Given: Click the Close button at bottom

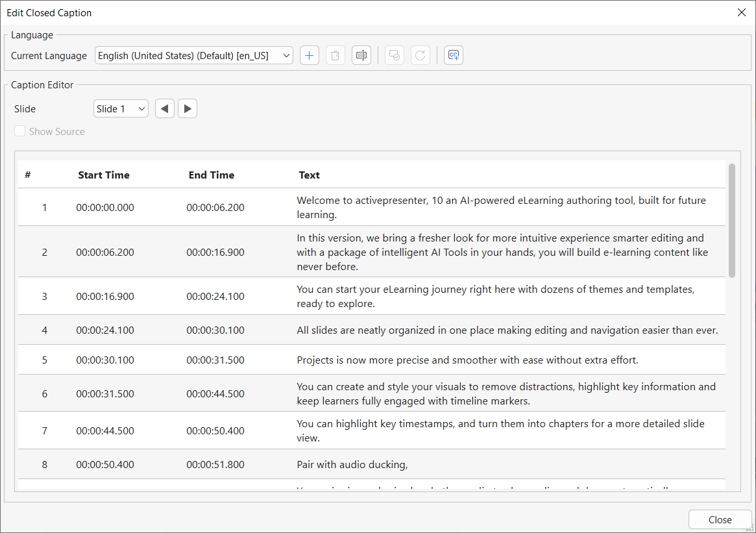Looking at the screenshot, I should (x=720, y=519).
